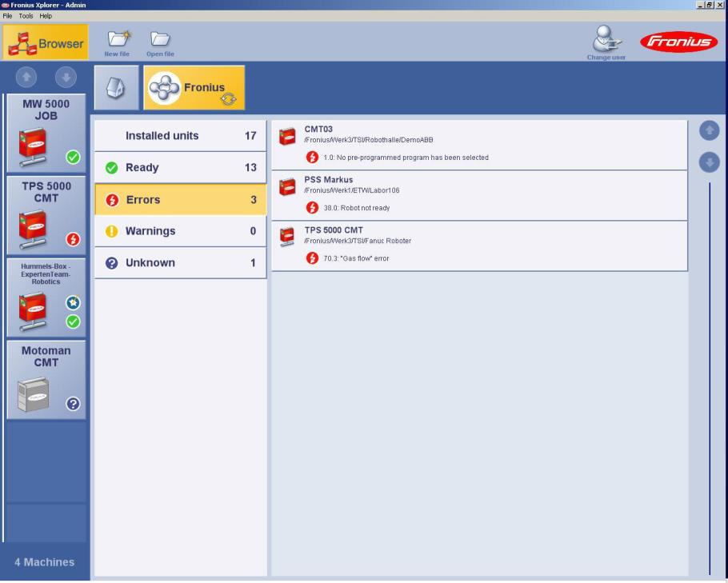
Task: Open the PSS Markus error entry
Action: pos(479,195)
